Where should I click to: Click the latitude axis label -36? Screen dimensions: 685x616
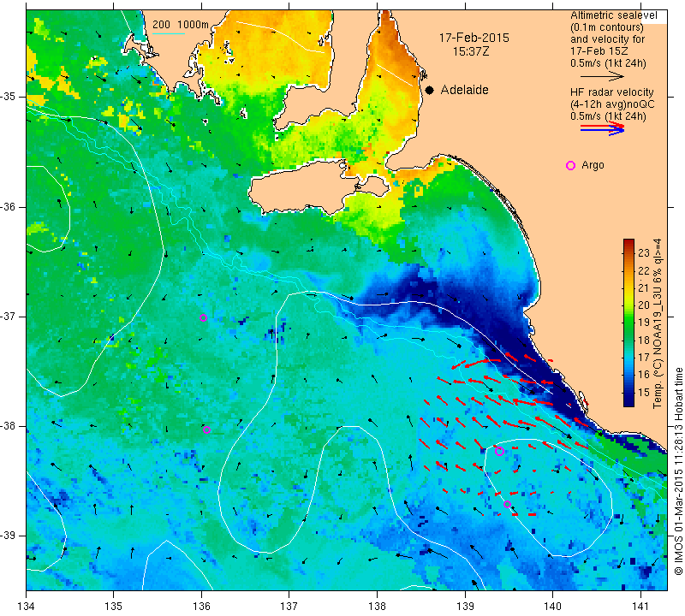9,206
